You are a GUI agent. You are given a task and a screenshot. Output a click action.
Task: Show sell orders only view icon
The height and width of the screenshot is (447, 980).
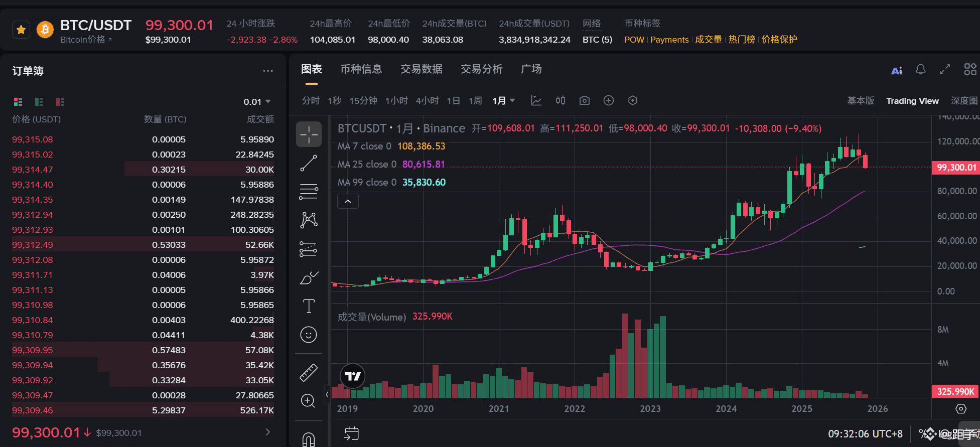coord(60,102)
